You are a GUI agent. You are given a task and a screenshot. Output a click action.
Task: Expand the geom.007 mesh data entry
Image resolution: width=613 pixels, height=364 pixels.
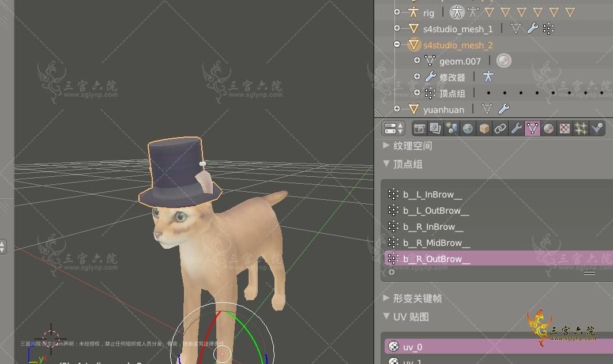(x=417, y=60)
